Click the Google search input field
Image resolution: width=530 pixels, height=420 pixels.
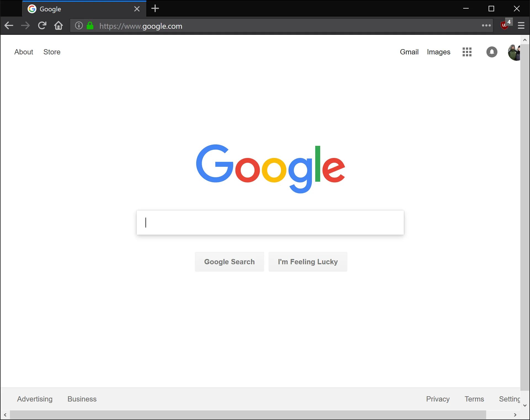point(270,222)
